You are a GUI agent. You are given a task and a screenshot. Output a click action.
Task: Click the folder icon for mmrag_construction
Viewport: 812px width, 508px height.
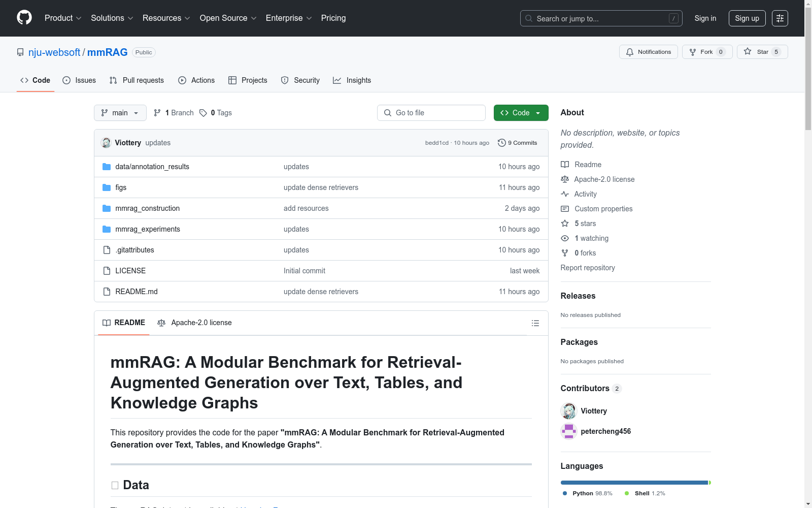107,208
